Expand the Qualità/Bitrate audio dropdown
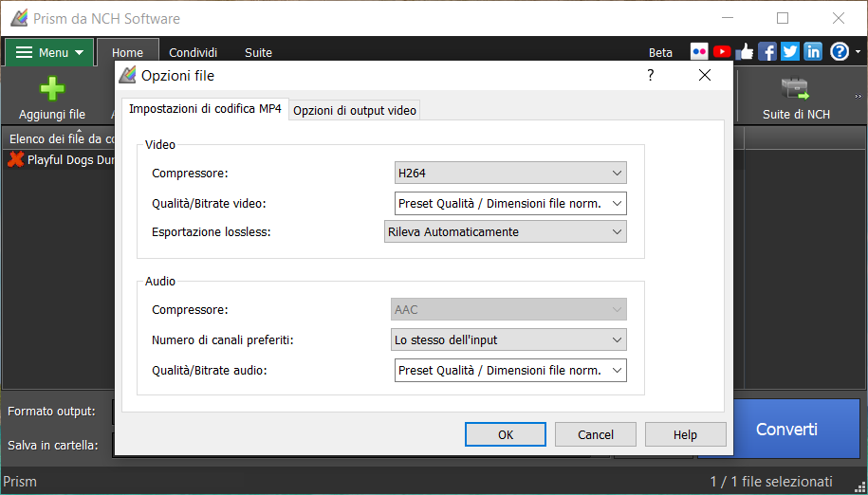 (510, 370)
